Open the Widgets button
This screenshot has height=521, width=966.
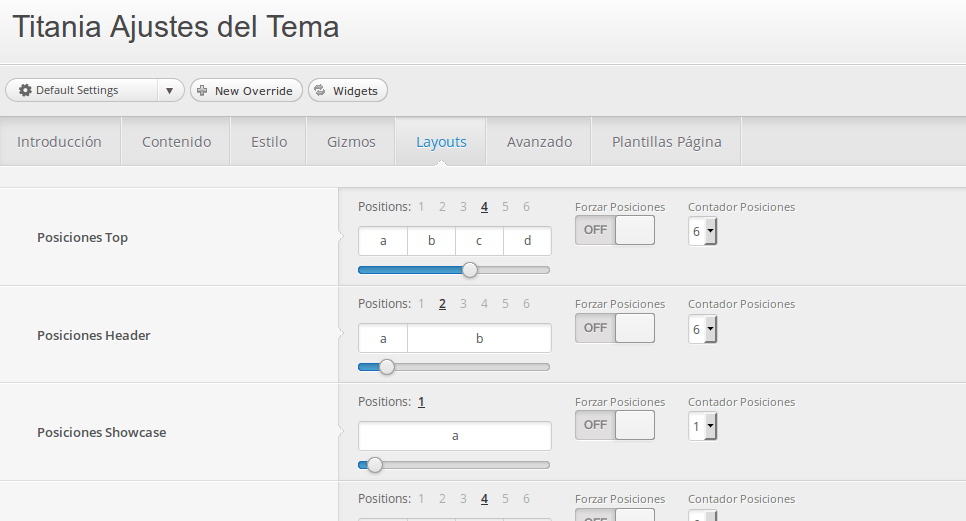348,91
